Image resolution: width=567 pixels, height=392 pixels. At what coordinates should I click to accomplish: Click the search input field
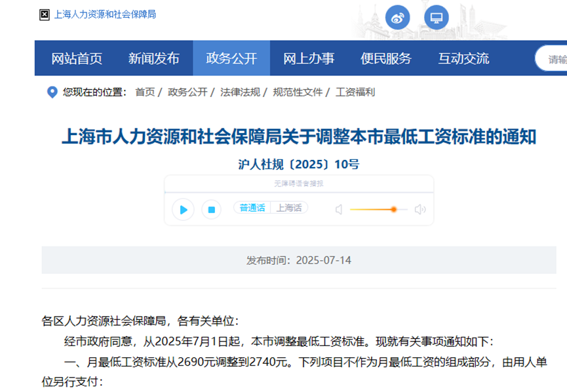[554, 58]
